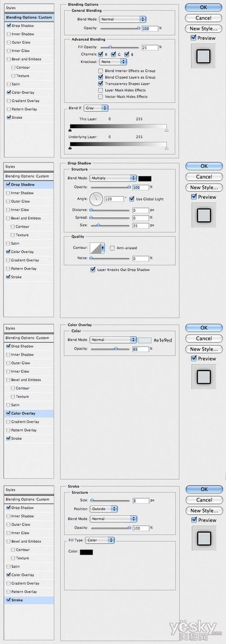Click Cancel in the Drop Shadow dialog
Image resolution: width=226 pixels, height=644 pixels.
[204, 177]
